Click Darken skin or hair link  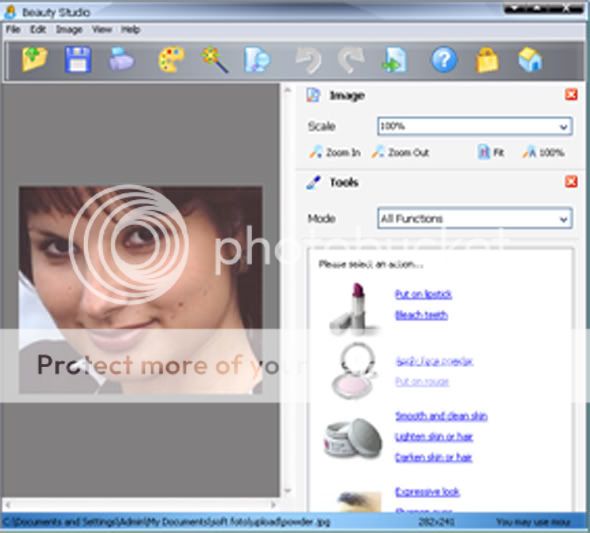coord(433,457)
